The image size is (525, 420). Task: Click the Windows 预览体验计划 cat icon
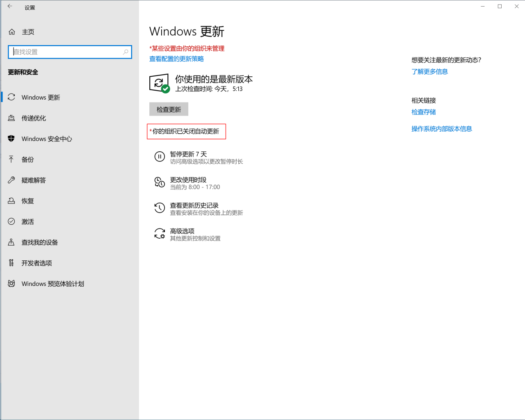tap(11, 283)
